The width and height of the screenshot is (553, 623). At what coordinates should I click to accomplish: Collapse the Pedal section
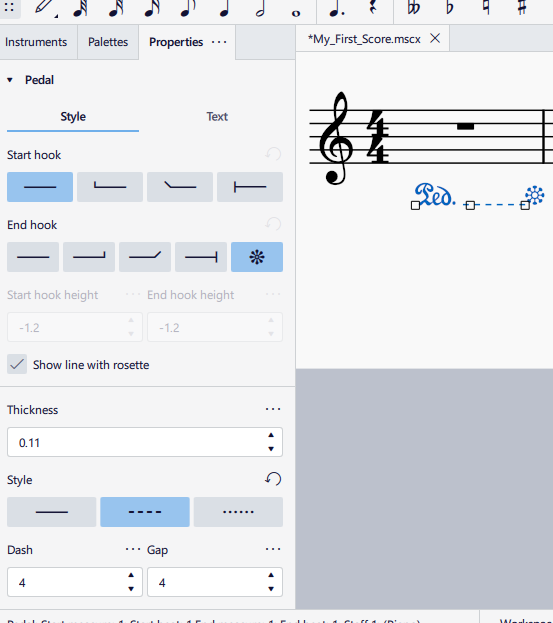point(10,80)
